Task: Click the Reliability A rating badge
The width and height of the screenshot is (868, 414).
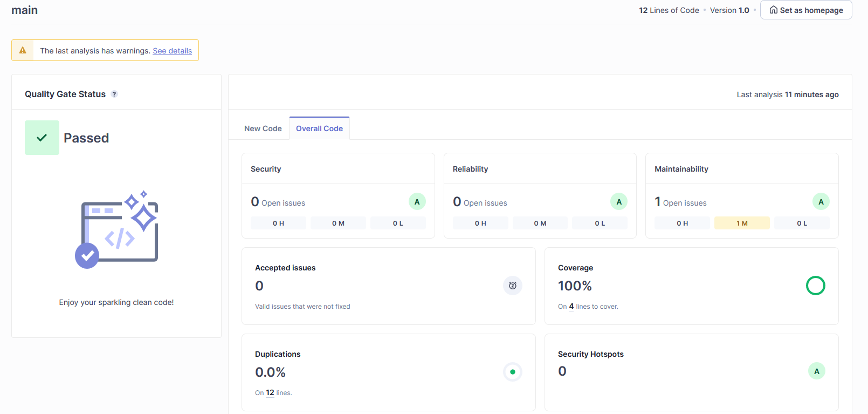Action: 619,202
